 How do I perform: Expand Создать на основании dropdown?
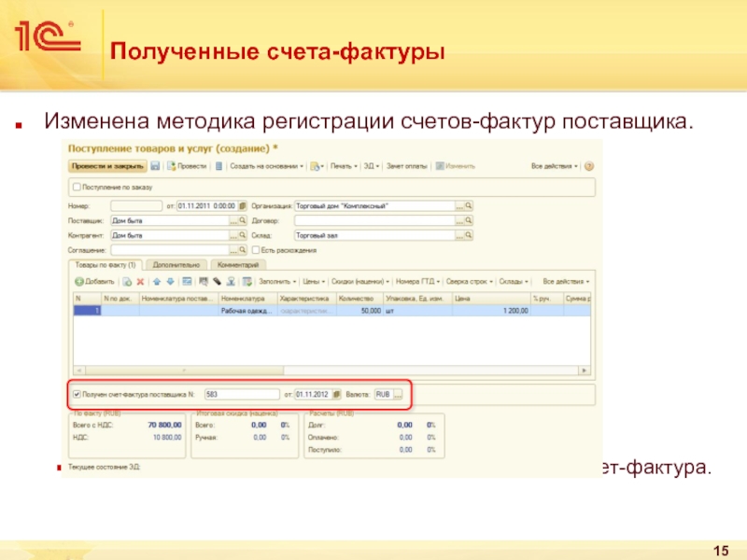pyautogui.click(x=267, y=166)
